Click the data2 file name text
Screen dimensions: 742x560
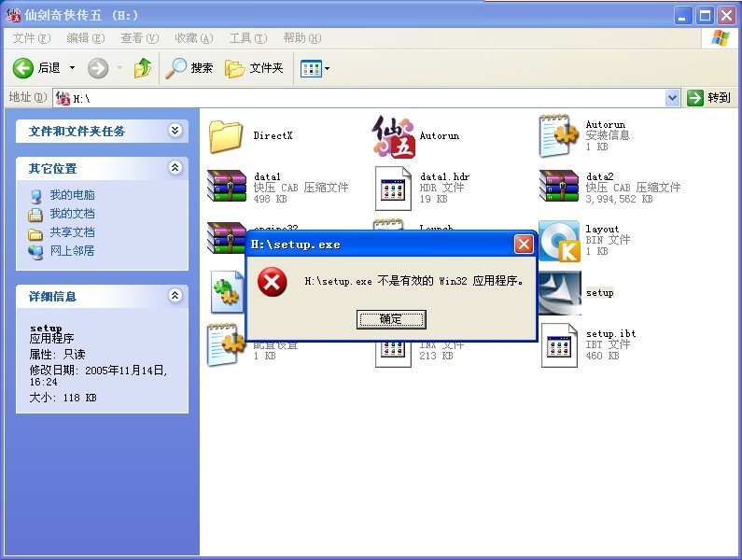599,176
